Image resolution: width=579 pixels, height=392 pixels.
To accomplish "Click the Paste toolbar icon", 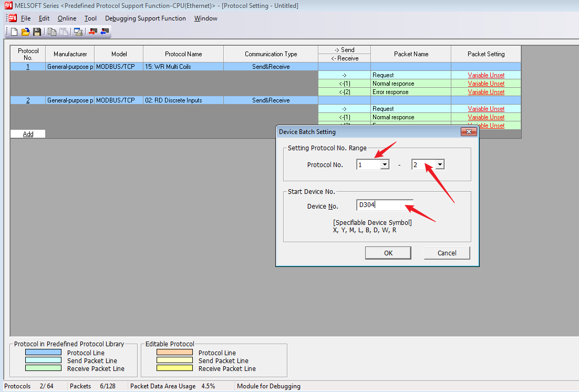I will (x=63, y=32).
